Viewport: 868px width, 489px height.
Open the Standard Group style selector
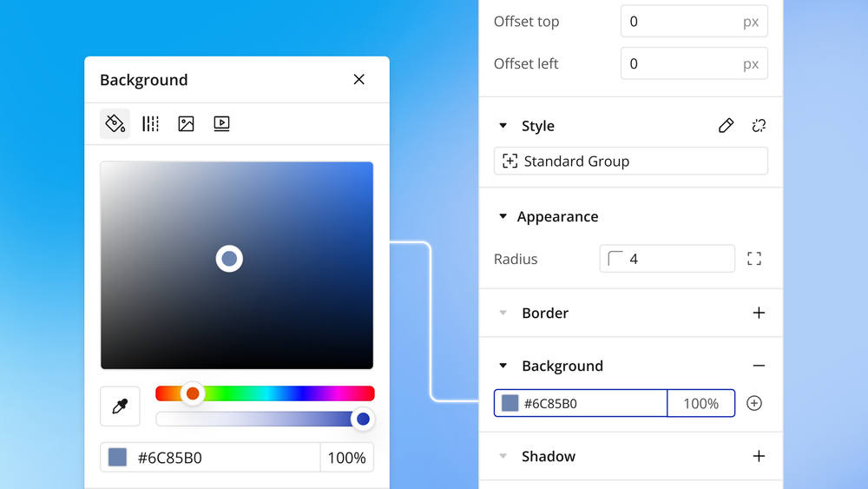pos(631,162)
